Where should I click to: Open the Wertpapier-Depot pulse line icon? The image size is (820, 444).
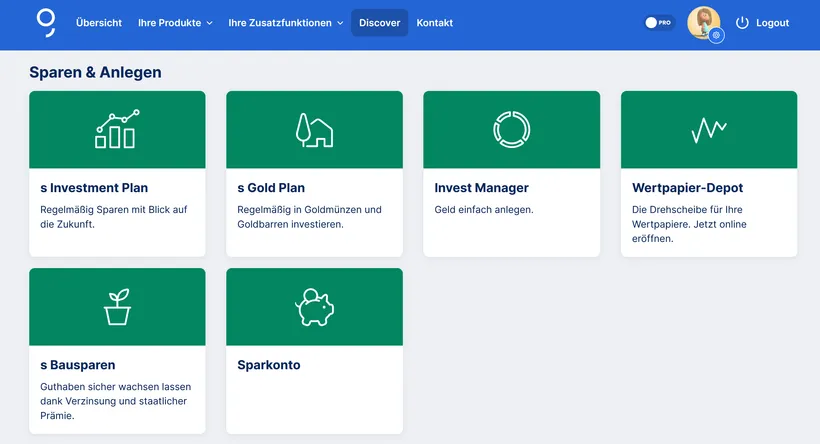tap(708, 130)
